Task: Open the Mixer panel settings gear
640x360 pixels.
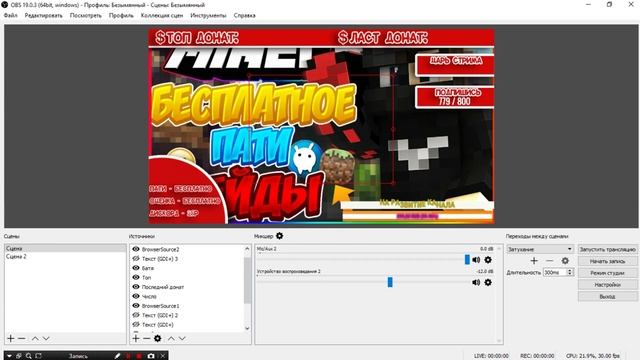Action: point(279,236)
